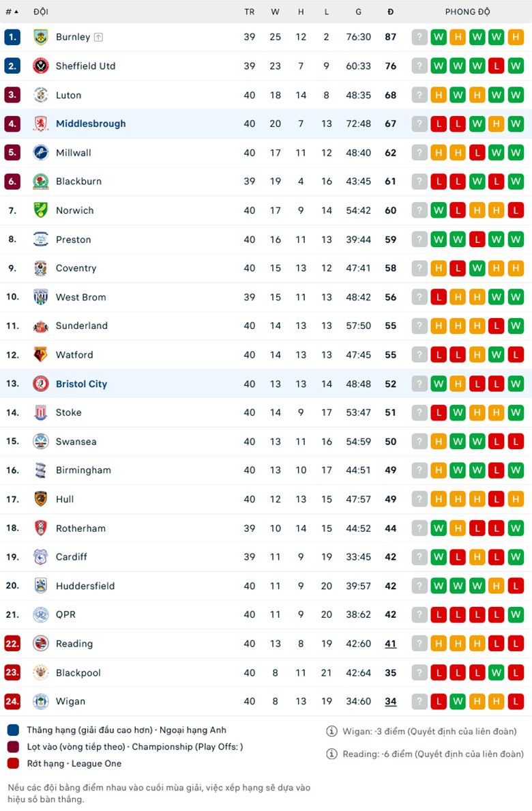Click the Sheffield Utd badge
The image size is (532, 811).
(x=39, y=66)
